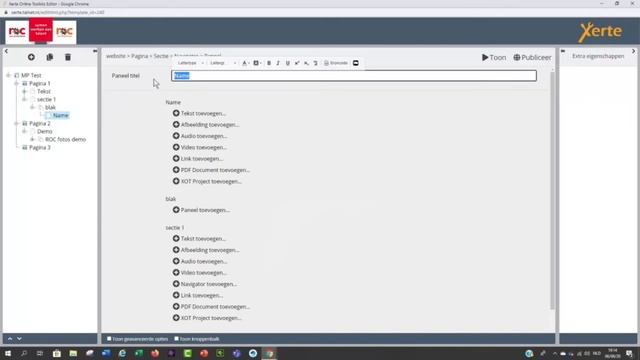Enable 'Toon knoppenbalk' checkbox
Screen dimensions: 640x360
[x=176, y=339]
